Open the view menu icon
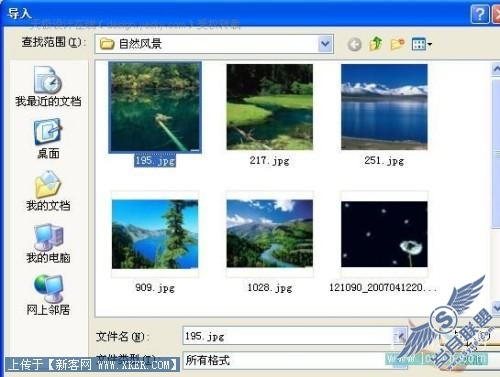 pyautogui.click(x=421, y=44)
